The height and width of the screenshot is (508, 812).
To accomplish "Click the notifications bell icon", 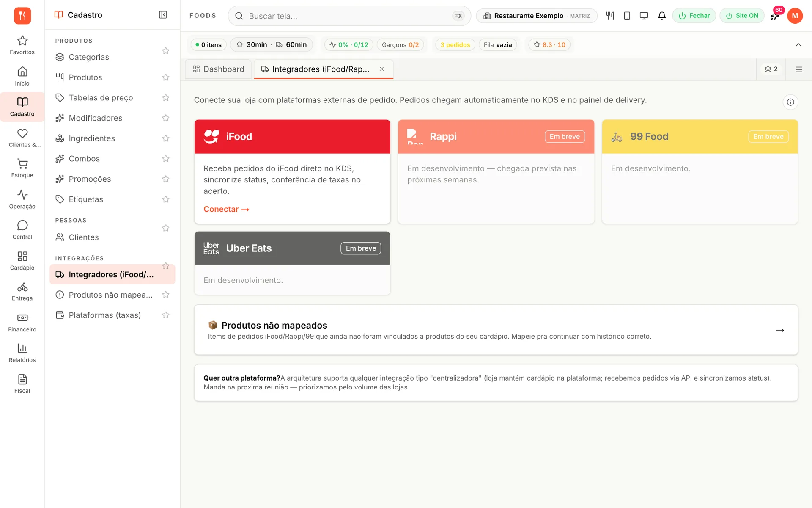I will [x=662, y=16].
